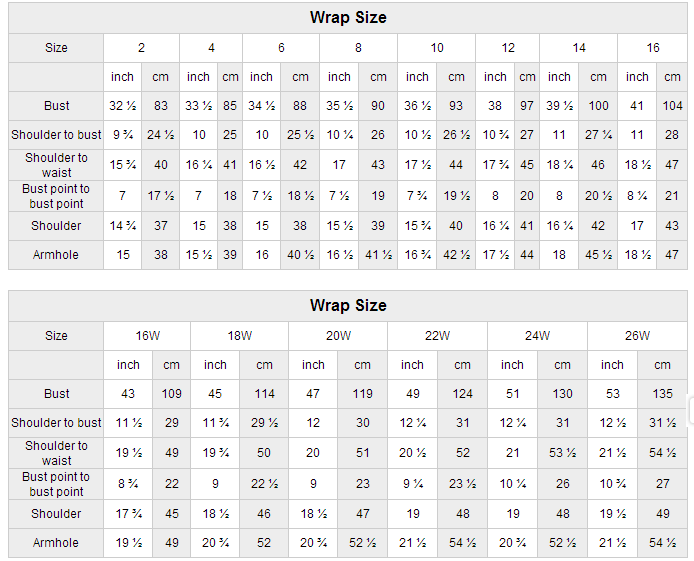The image size is (694, 561).
Task: Click the size 26W column header
Action: (637, 336)
